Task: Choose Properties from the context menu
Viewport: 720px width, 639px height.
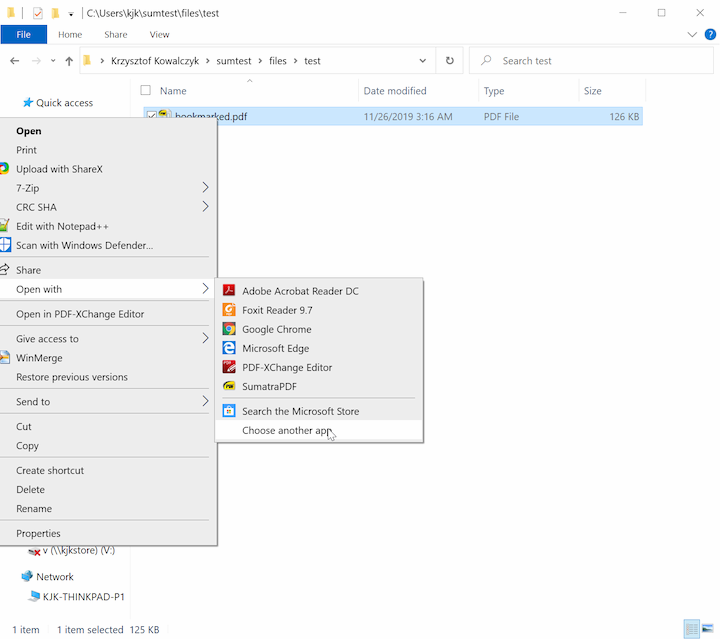Action: [x=38, y=533]
